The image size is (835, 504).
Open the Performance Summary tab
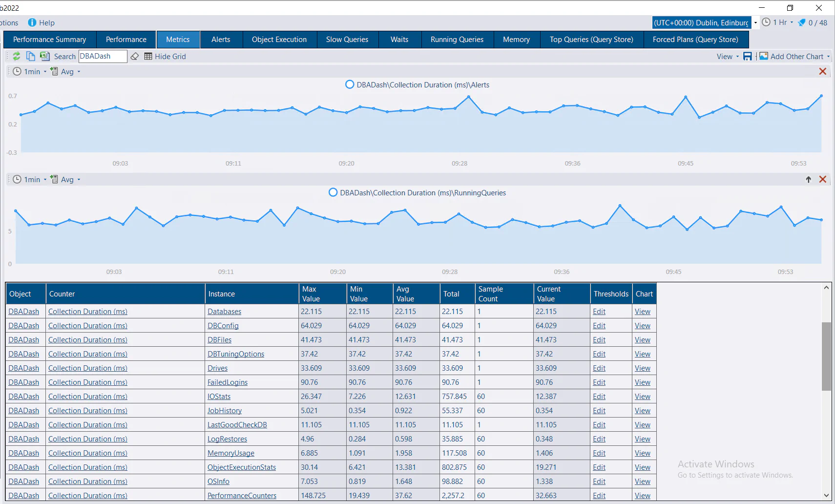[x=49, y=40]
